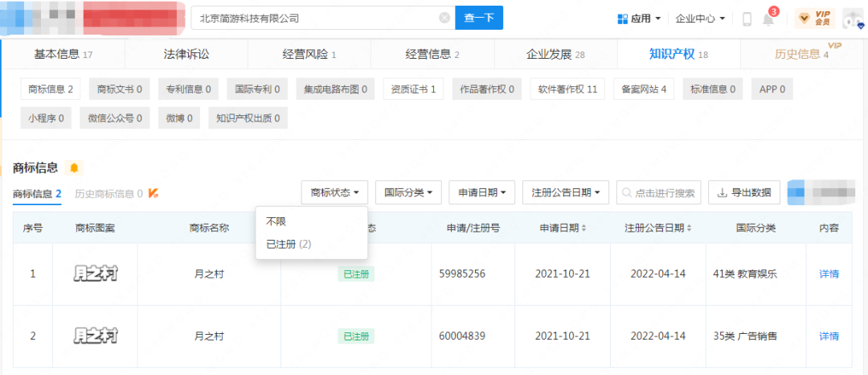Switch to the 企业发展 tab
The height and width of the screenshot is (375, 868).
555,54
